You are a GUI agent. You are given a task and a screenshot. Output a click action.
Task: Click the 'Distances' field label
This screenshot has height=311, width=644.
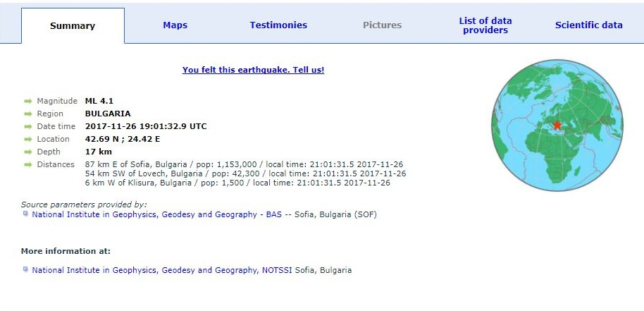pos(56,165)
